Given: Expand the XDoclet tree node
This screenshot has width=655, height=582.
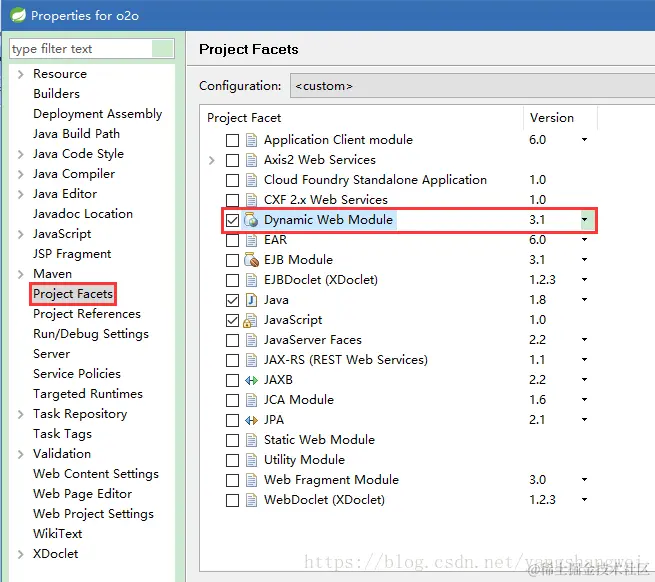Looking at the screenshot, I should pyautogui.click(x=20, y=554).
